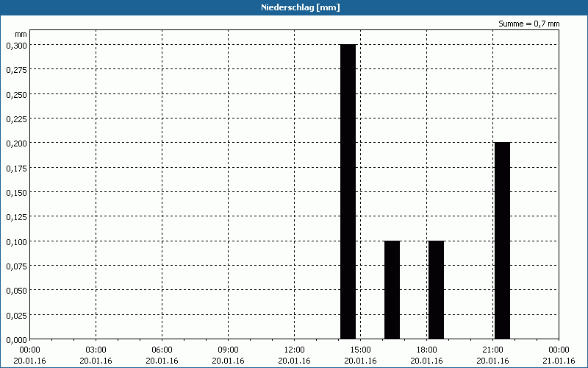Click the 0,200 y-axis label

pyautogui.click(x=16, y=144)
